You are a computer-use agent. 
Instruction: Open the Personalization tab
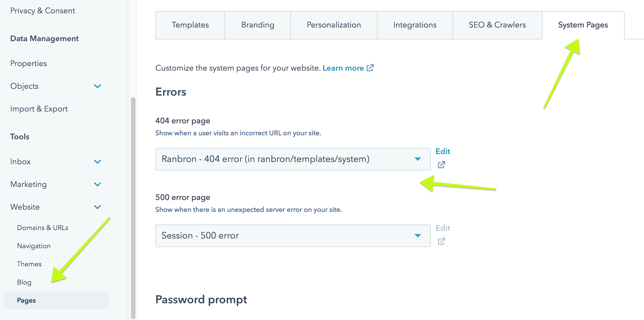pos(334,25)
